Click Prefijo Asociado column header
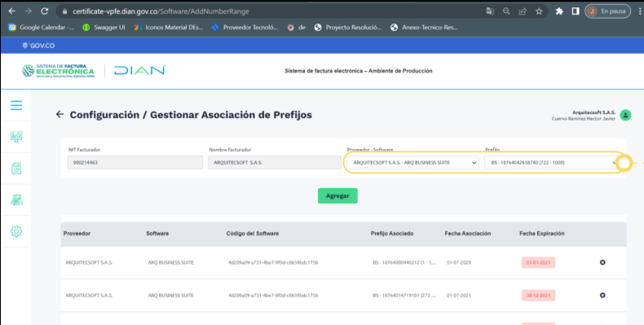Screen dimensions: 644x325 392,234
